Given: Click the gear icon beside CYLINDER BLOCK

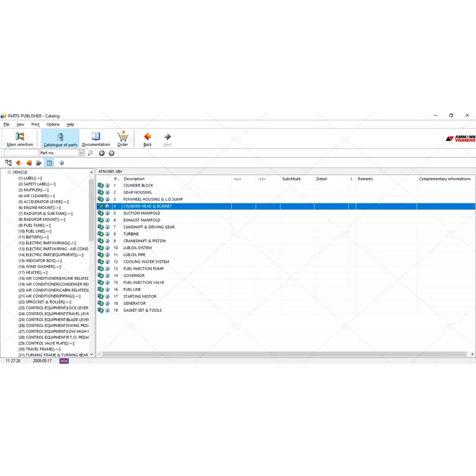Looking at the screenshot, I should (x=100, y=186).
